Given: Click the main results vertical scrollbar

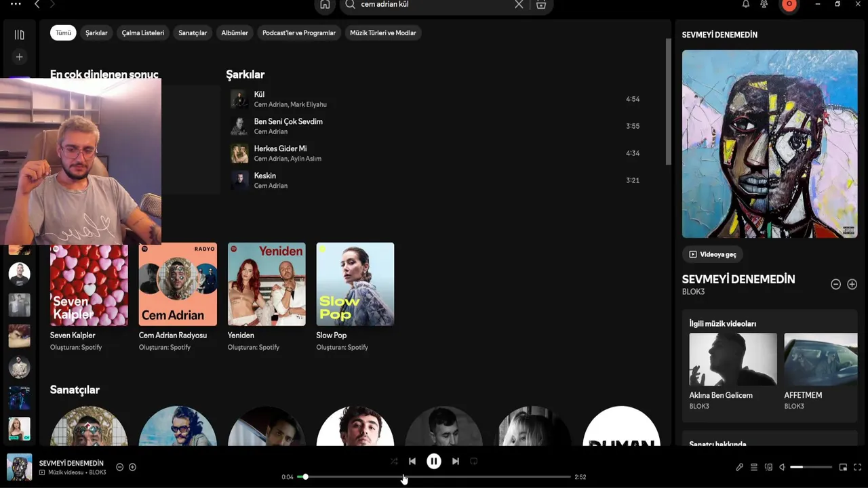Looking at the screenshot, I should (x=668, y=102).
